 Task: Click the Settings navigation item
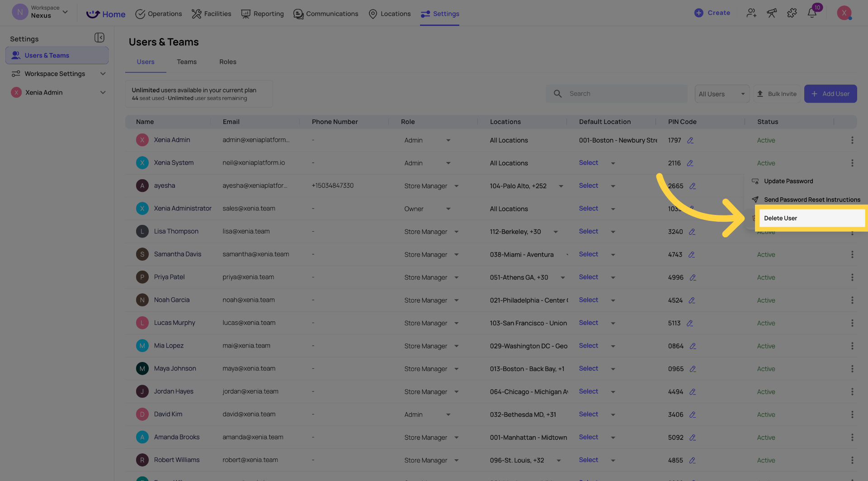click(439, 14)
